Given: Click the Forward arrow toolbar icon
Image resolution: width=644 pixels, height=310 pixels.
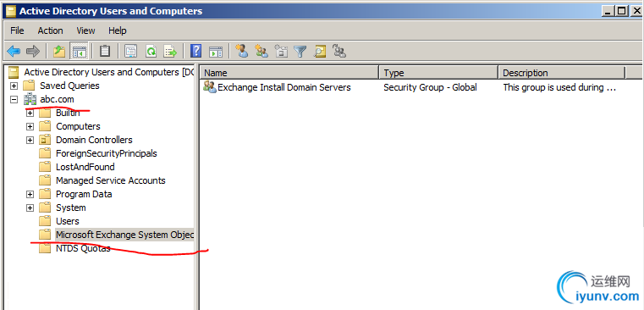Looking at the screenshot, I should pos(32,52).
